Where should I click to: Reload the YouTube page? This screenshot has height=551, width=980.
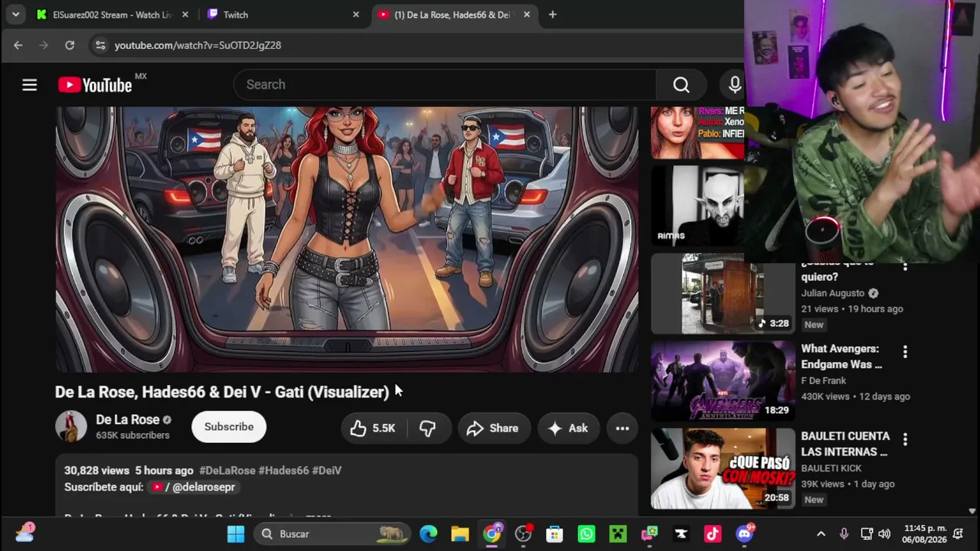(70, 45)
